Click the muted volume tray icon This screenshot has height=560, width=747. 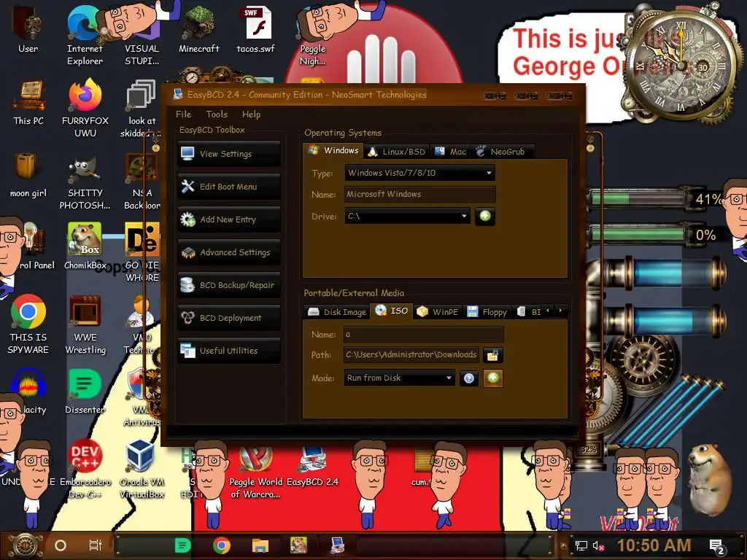(598, 545)
